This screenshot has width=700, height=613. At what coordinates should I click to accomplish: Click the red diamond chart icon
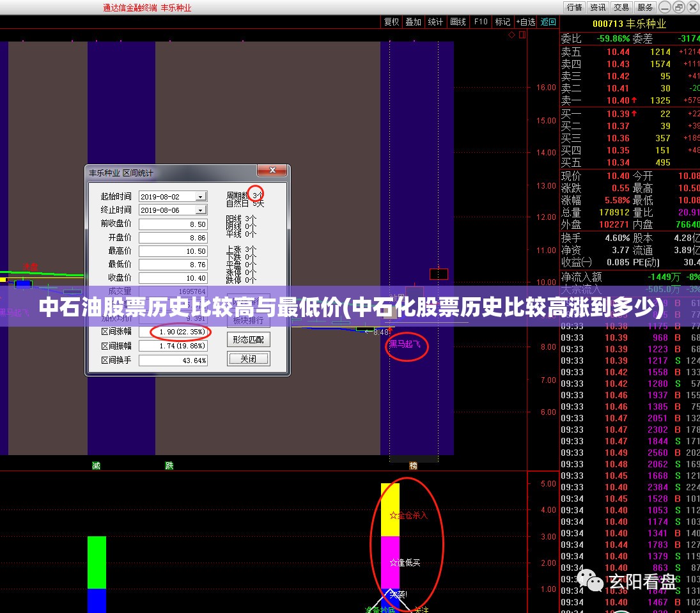pos(511,35)
